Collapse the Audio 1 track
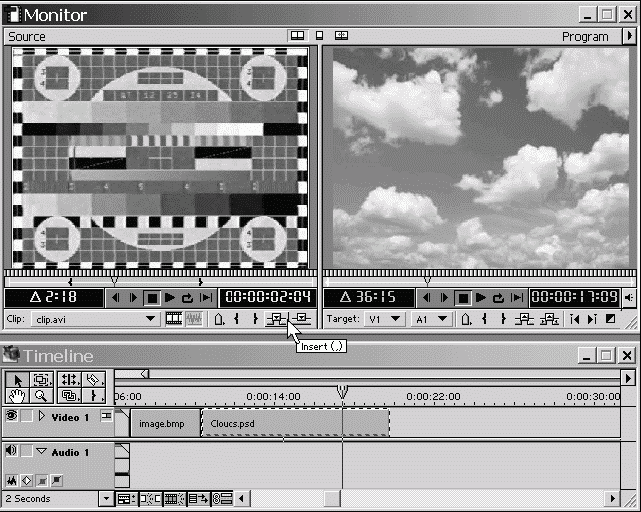641x512 pixels. coord(41,451)
